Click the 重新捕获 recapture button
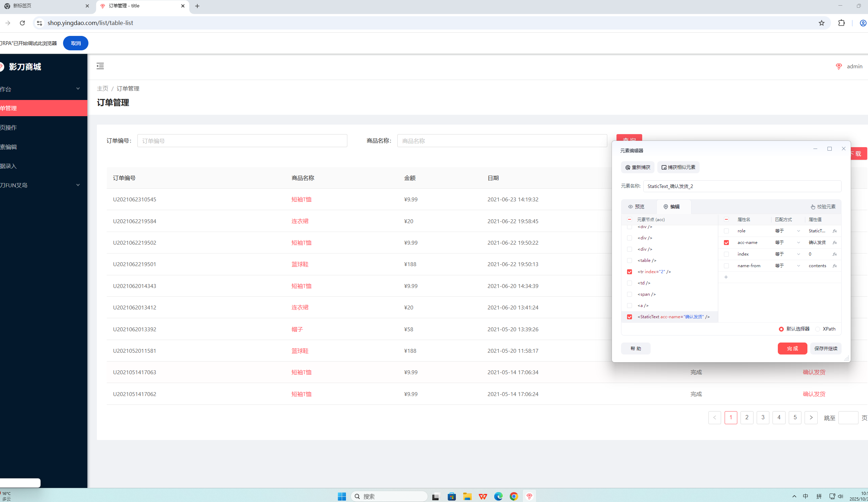868x502 pixels. coord(638,167)
